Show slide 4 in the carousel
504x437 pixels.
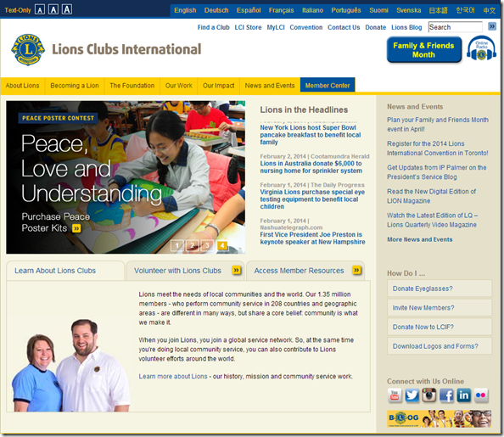coord(222,245)
